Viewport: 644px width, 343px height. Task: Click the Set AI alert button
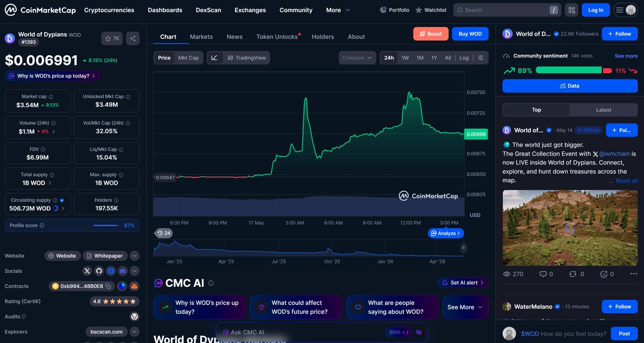[x=463, y=282]
